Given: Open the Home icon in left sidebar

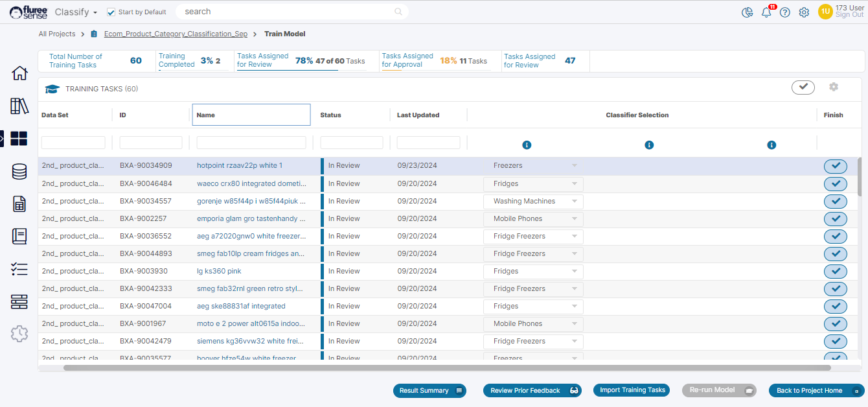Looking at the screenshot, I should 20,73.
